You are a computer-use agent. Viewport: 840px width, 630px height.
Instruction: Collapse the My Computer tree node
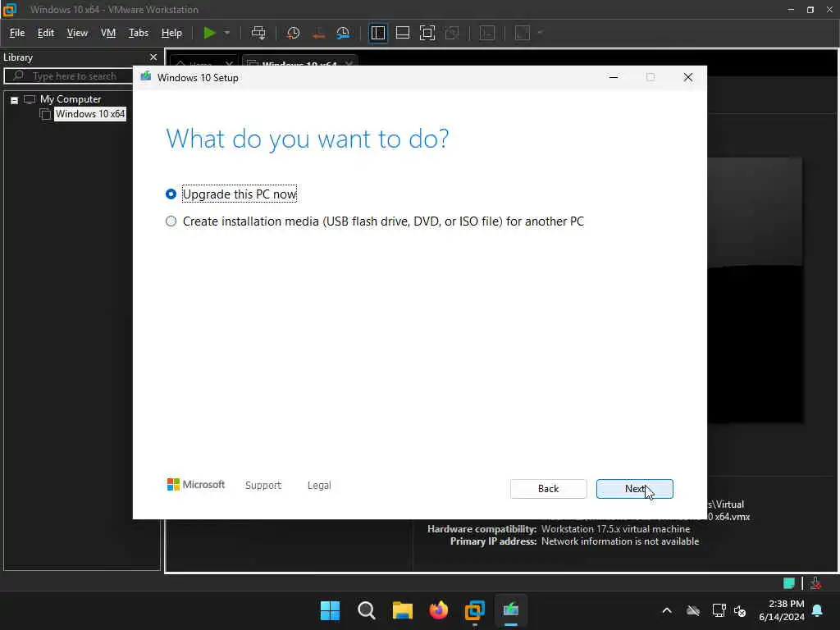pos(15,100)
